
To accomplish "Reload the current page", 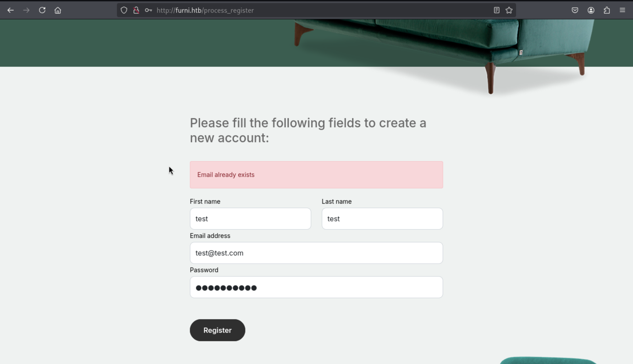I will click(42, 10).
